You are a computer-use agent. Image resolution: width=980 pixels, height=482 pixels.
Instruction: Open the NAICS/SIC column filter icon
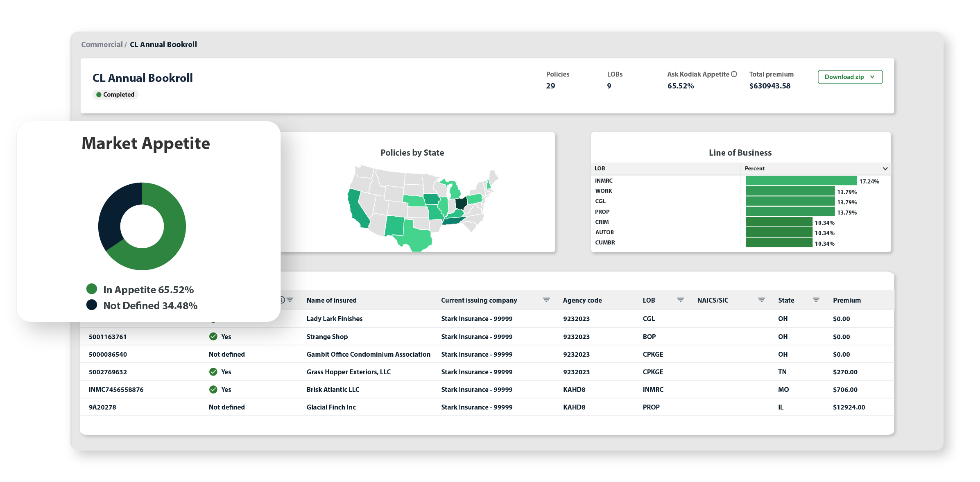[761, 300]
